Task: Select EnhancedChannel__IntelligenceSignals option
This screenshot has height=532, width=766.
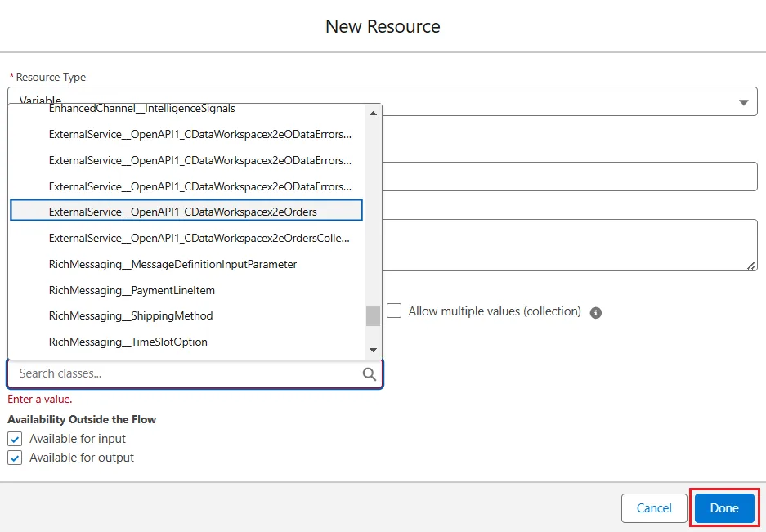Action: 141,109
